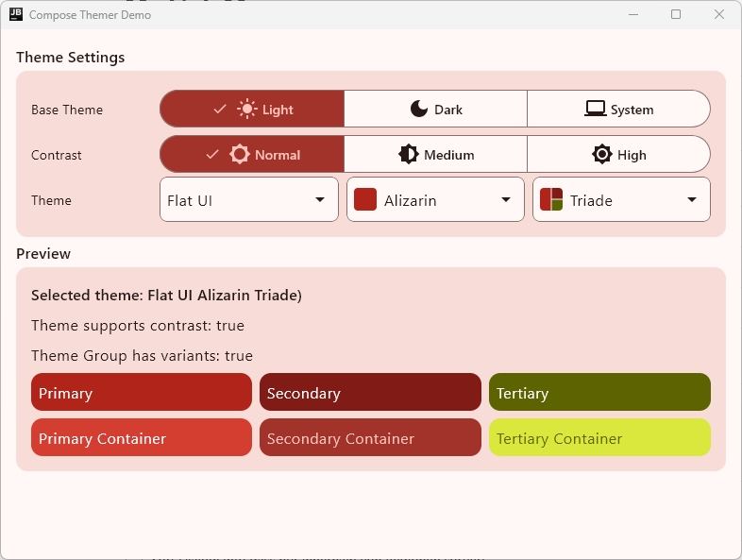742x560 pixels.
Task: Click the Secondary Container preview block
Action: (370, 438)
